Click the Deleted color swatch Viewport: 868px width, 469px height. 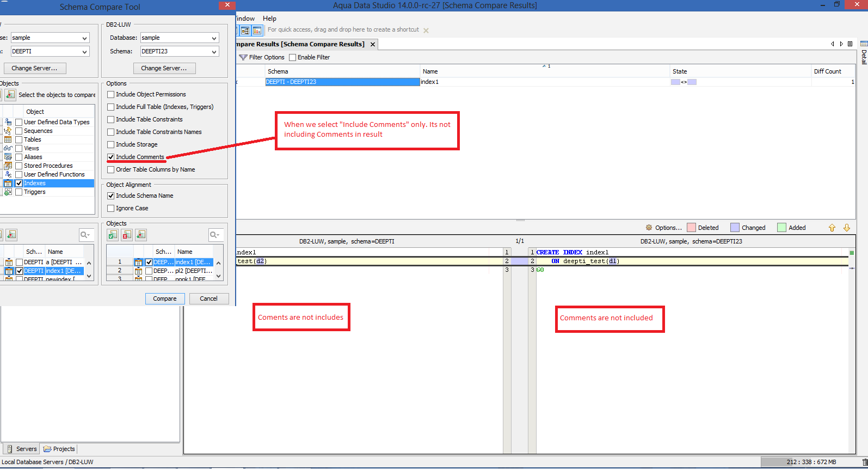point(692,228)
